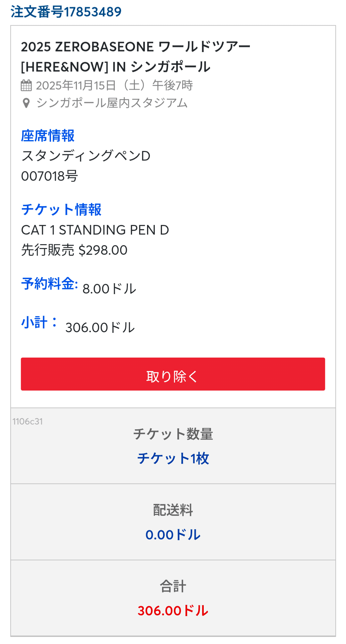Click the venue name シンガポール屋内スタジアム
The height and width of the screenshot is (644, 346).
112,103
